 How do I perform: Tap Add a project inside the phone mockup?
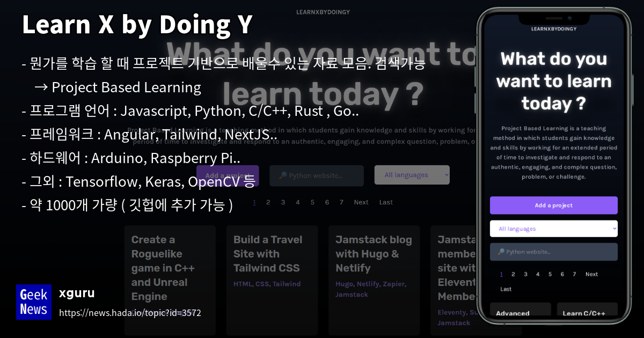tap(553, 205)
